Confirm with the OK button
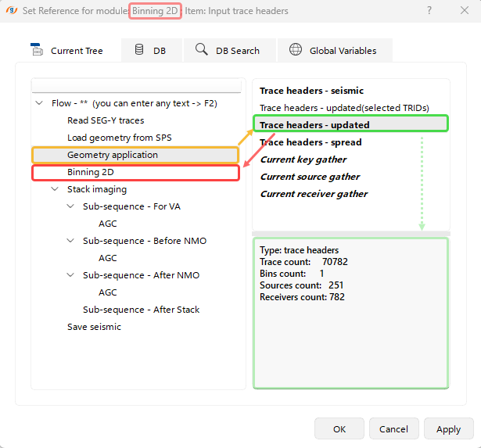Viewport: 481px width, 448px height. (339, 428)
